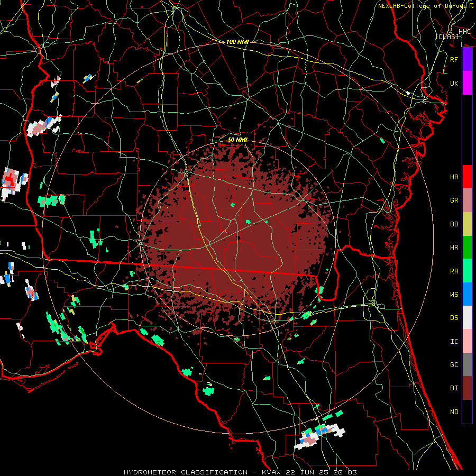Click the 'HHC' product code text
Image resolution: width=476 pixels, height=476 pixels.
pyautogui.click(x=464, y=32)
